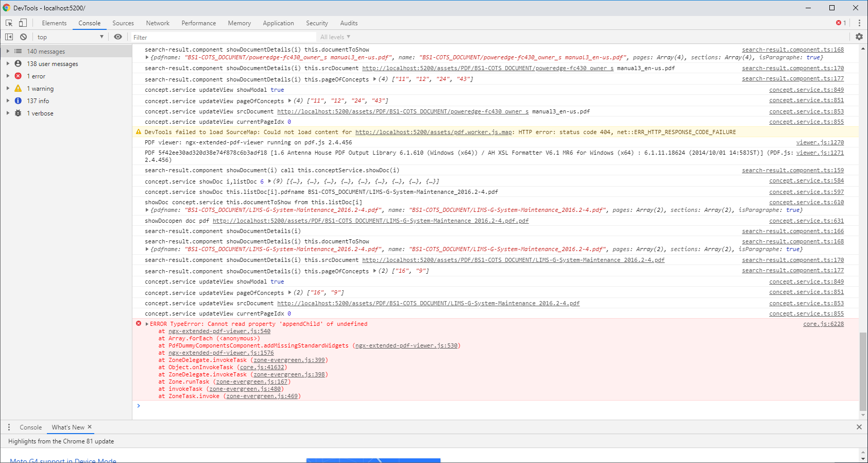Switch to the Elements tab

pos(54,23)
